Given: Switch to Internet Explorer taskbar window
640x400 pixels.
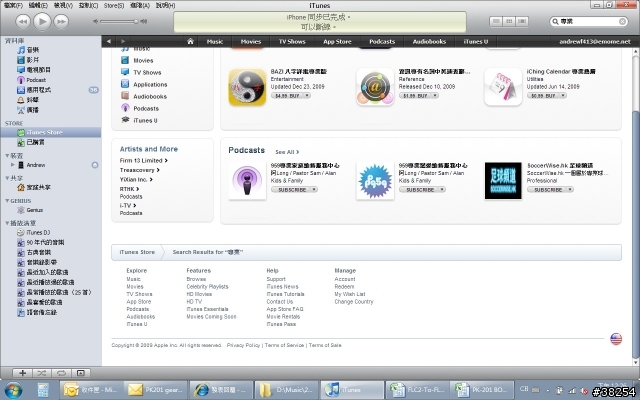Looking at the screenshot, I should 220,390.
